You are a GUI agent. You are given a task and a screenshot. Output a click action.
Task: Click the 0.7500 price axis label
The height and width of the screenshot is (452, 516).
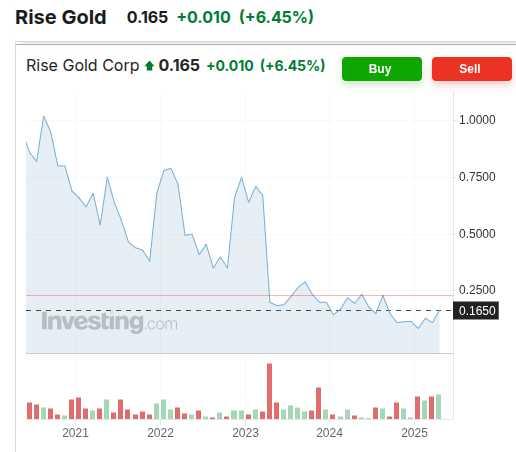click(477, 177)
